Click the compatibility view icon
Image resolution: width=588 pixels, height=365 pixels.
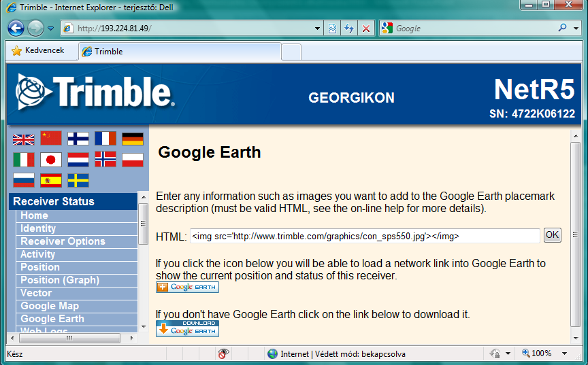[332, 29]
